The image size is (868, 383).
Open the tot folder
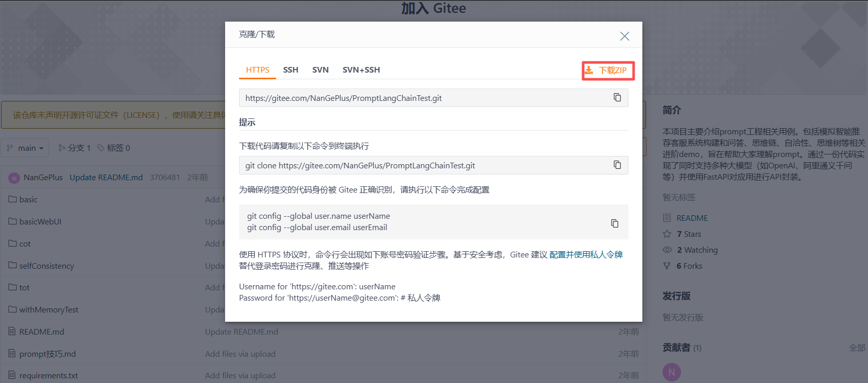click(x=24, y=288)
